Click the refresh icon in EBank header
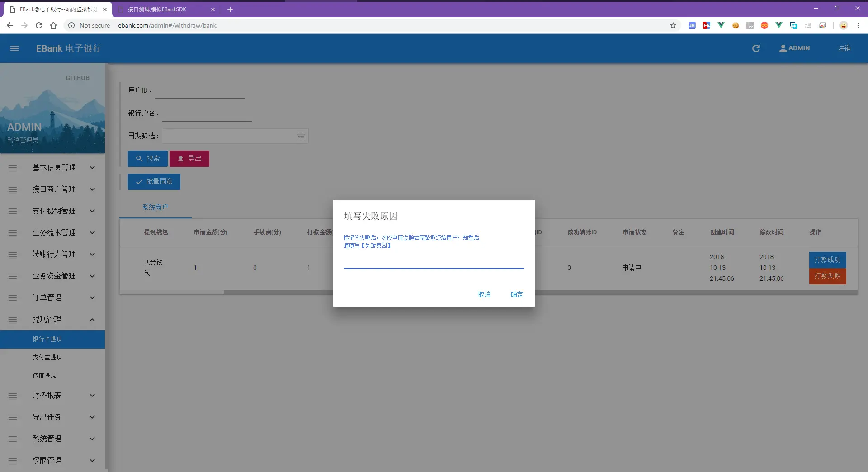 [756, 48]
